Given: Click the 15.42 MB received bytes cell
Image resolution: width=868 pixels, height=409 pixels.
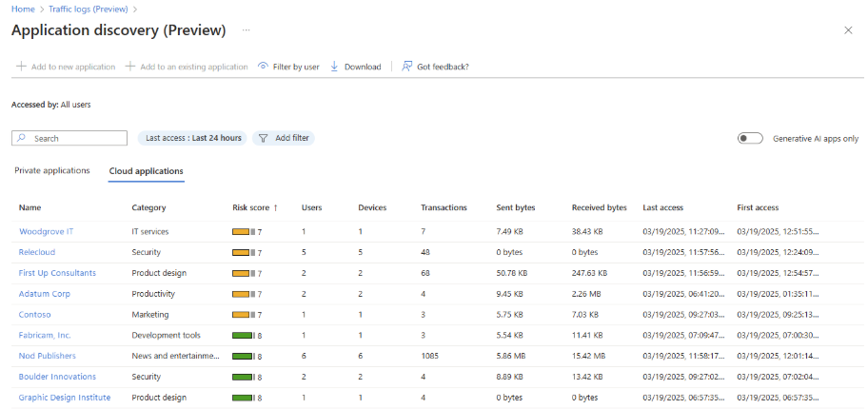Looking at the screenshot, I should click(587, 356).
